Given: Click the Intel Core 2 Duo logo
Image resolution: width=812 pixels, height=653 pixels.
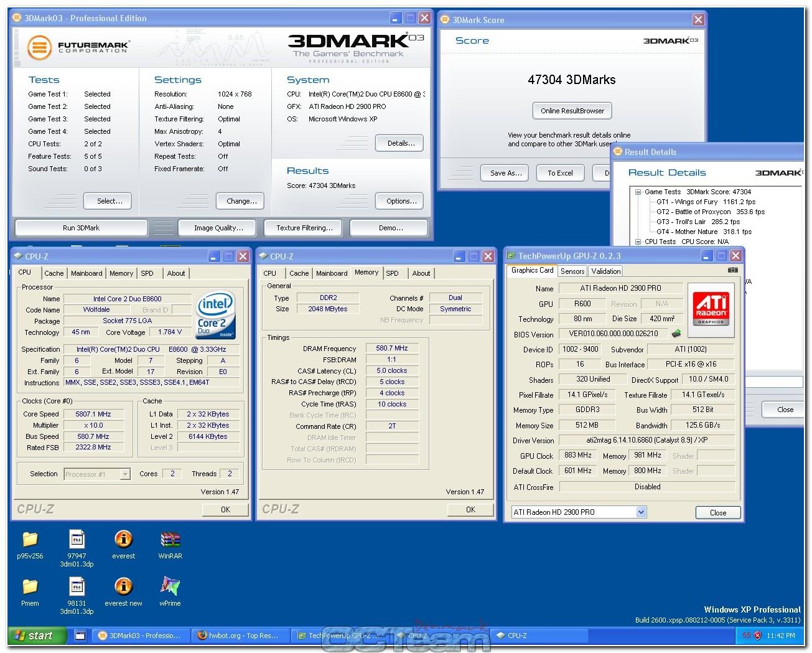Looking at the screenshot, I should [216, 314].
